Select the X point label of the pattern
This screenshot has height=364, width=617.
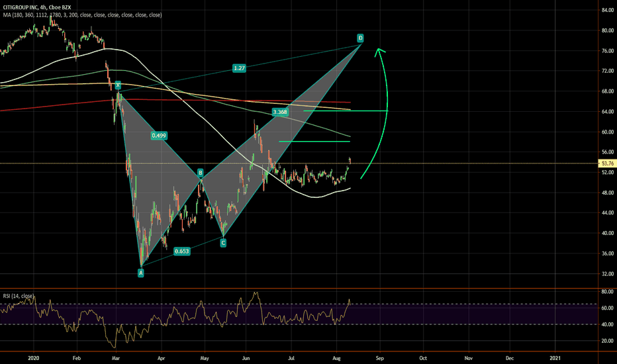coord(118,85)
